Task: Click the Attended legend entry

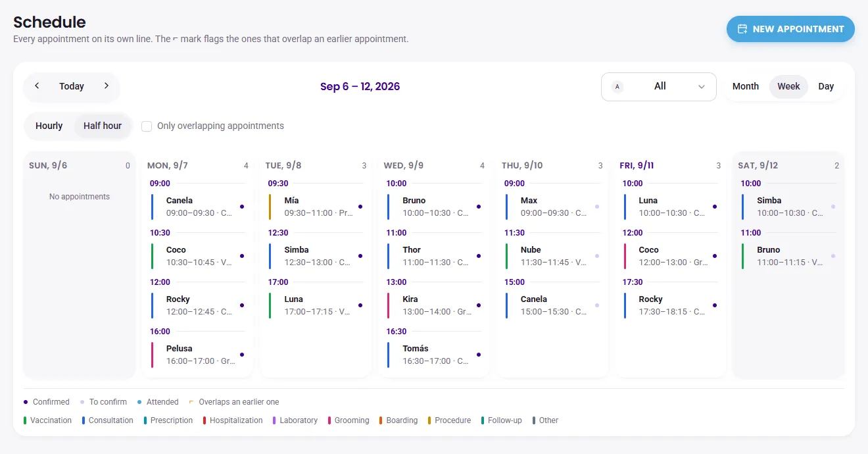Action: click(x=158, y=402)
